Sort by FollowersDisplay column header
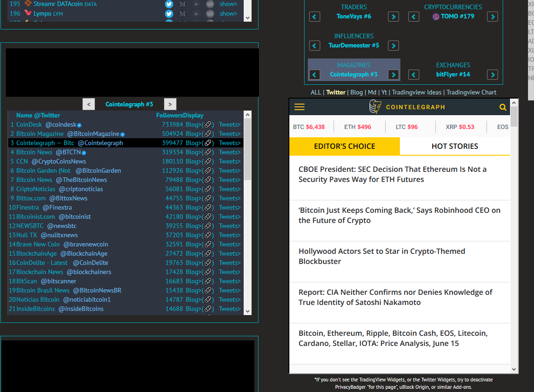This screenshot has width=534, height=392. pos(180,116)
